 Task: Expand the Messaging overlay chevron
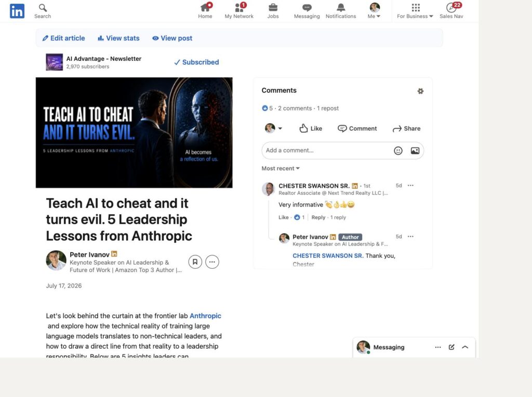point(465,347)
